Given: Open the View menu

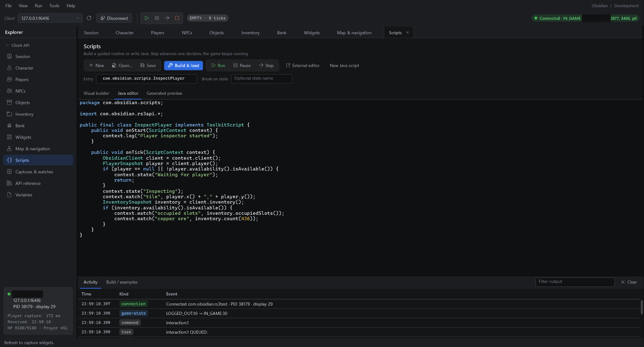Looking at the screenshot, I should (23, 6).
